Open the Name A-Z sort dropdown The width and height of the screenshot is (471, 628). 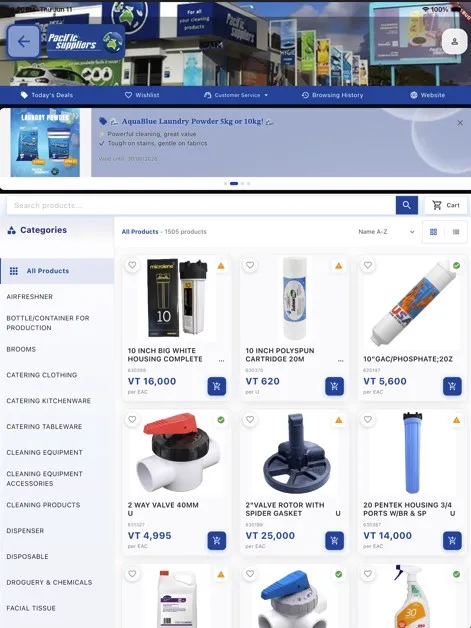coord(386,231)
